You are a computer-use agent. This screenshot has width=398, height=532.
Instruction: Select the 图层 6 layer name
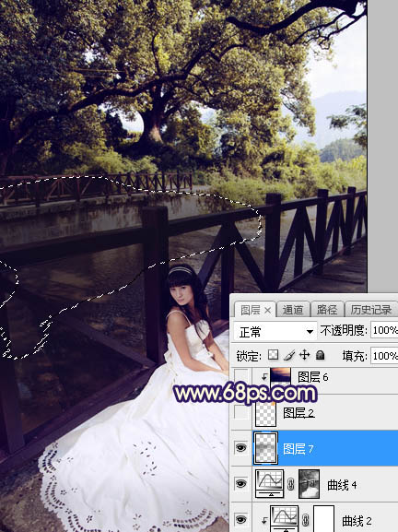tap(313, 377)
